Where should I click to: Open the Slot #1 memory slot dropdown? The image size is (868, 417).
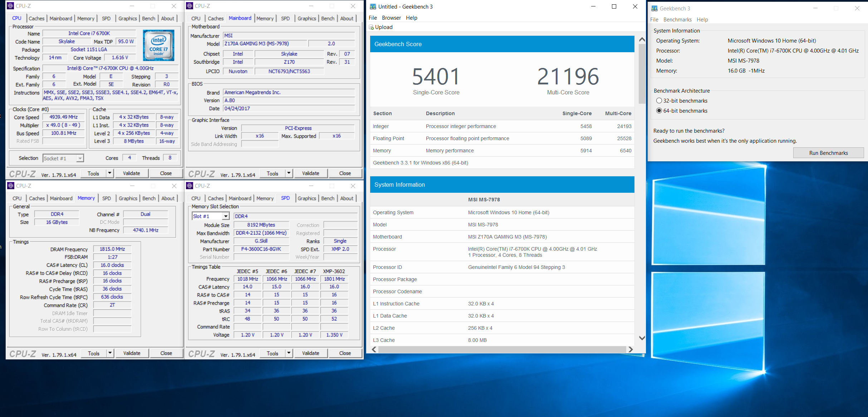211,216
